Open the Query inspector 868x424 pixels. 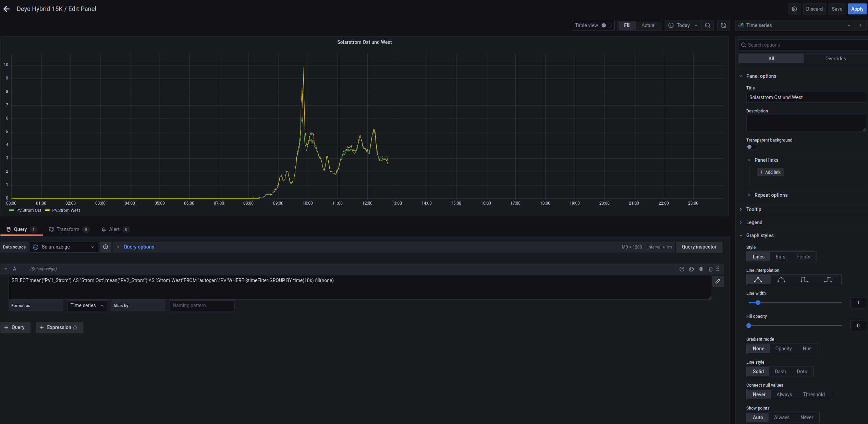(x=699, y=247)
